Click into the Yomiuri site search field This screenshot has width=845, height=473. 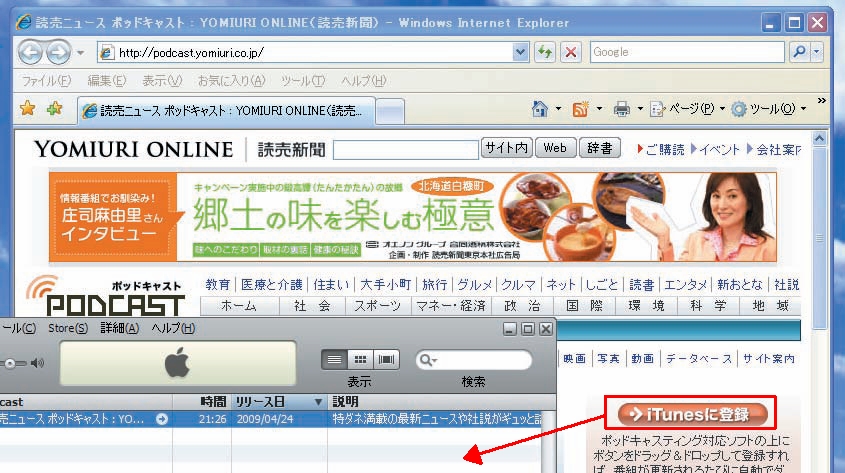coord(406,150)
